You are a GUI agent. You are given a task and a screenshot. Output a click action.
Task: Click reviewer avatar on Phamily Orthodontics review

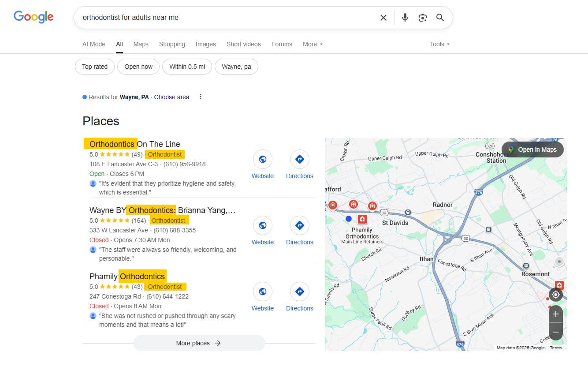point(93,316)
